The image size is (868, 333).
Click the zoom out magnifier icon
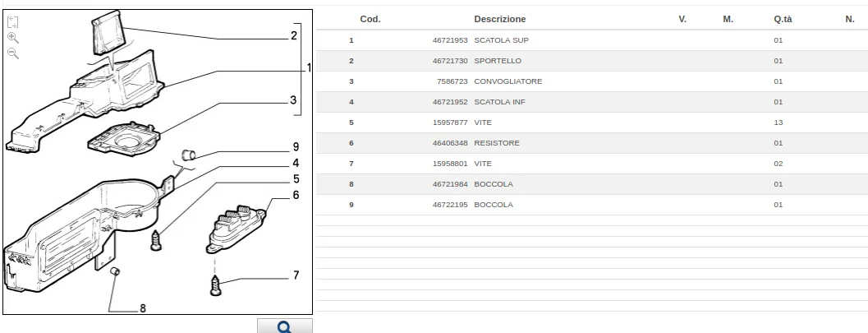[x=13, y=53]
